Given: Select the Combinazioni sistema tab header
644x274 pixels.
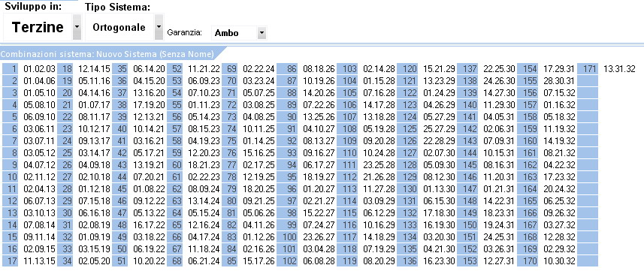Looking at the screenshot, I should tap(107, 54).
